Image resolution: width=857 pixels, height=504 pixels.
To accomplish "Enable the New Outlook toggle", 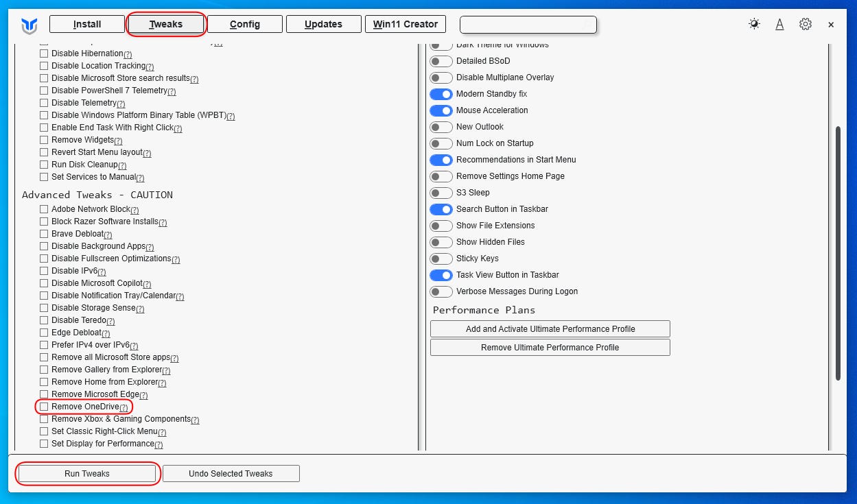I will coord(441,127).
